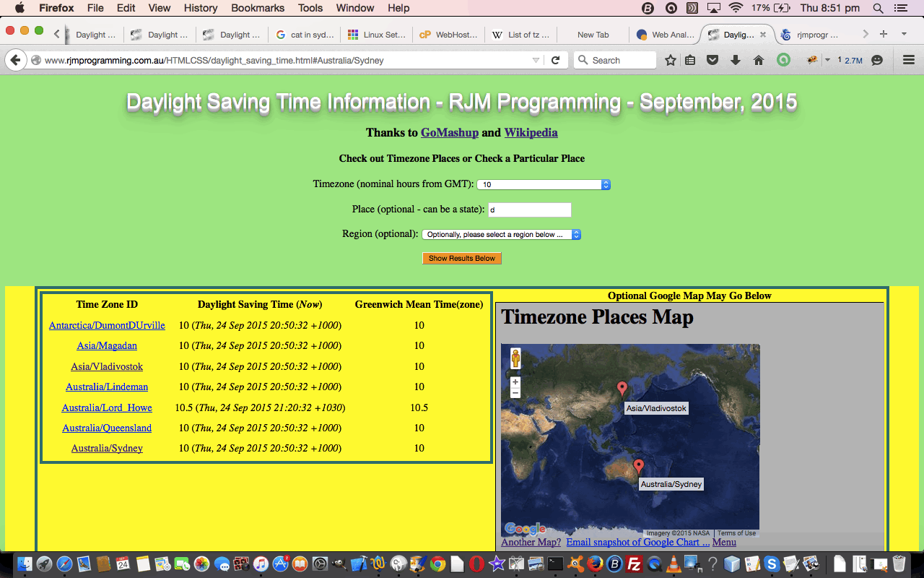Viewport: 924px width, 578px height.
Task: Click the browser back arrow button
Action: coord(15,61)
